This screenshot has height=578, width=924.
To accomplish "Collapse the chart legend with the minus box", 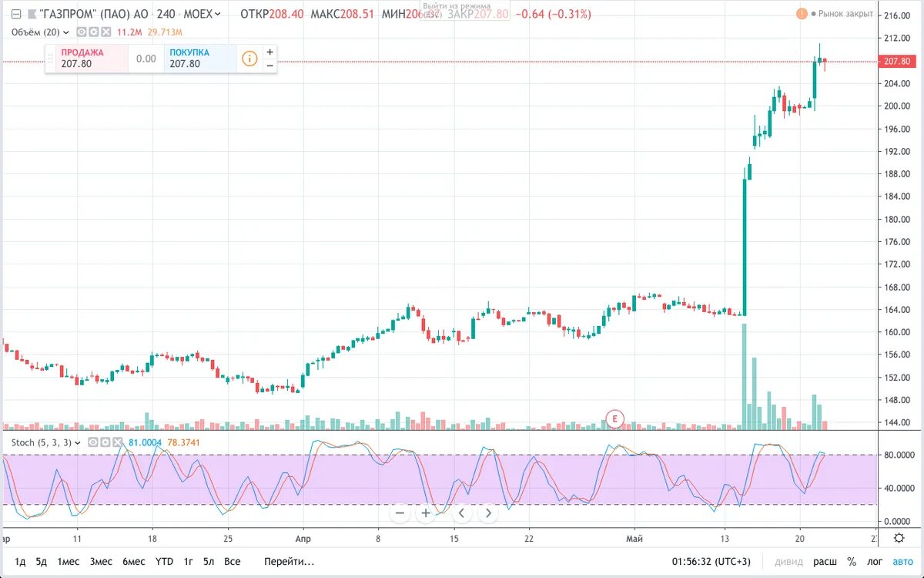I will click(16, 14).
